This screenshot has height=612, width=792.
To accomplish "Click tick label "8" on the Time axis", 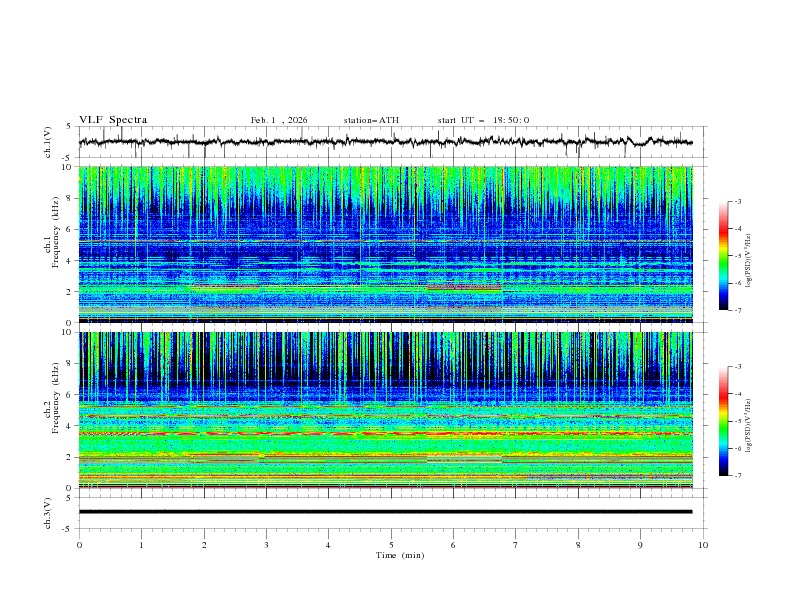I will click(578, 545).
